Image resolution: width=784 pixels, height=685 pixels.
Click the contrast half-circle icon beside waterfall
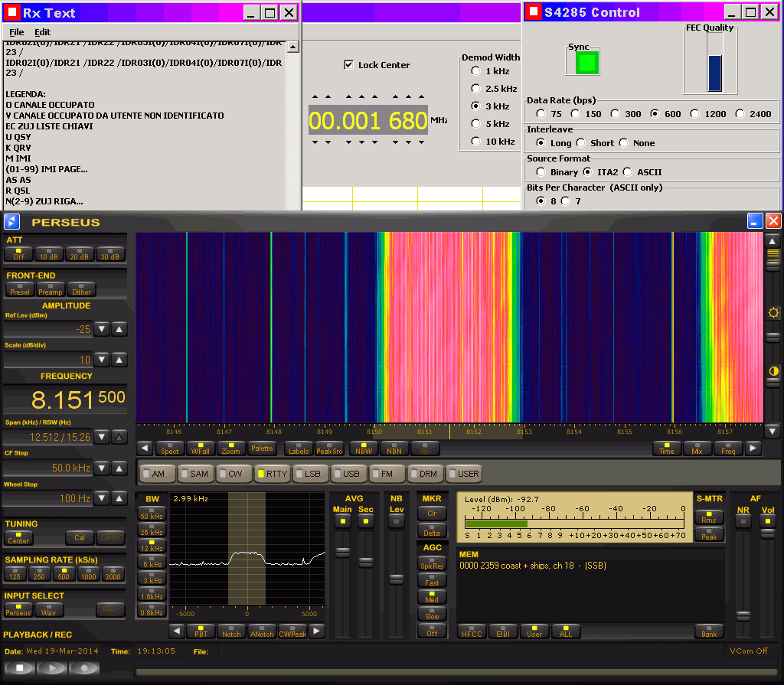[773, 371]
